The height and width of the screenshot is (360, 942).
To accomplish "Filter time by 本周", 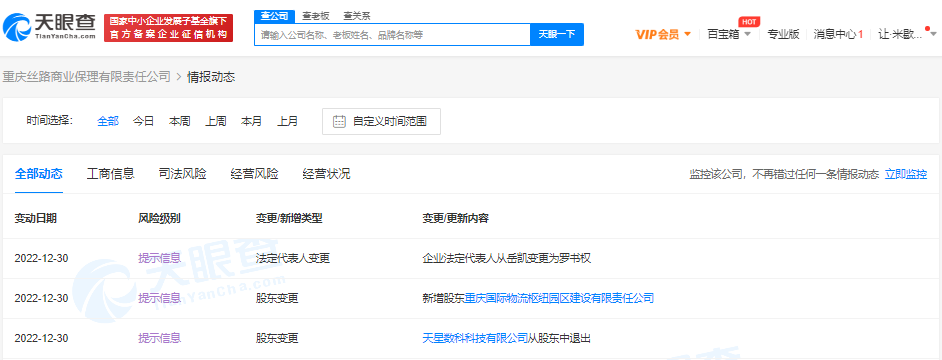I will 180,121.
